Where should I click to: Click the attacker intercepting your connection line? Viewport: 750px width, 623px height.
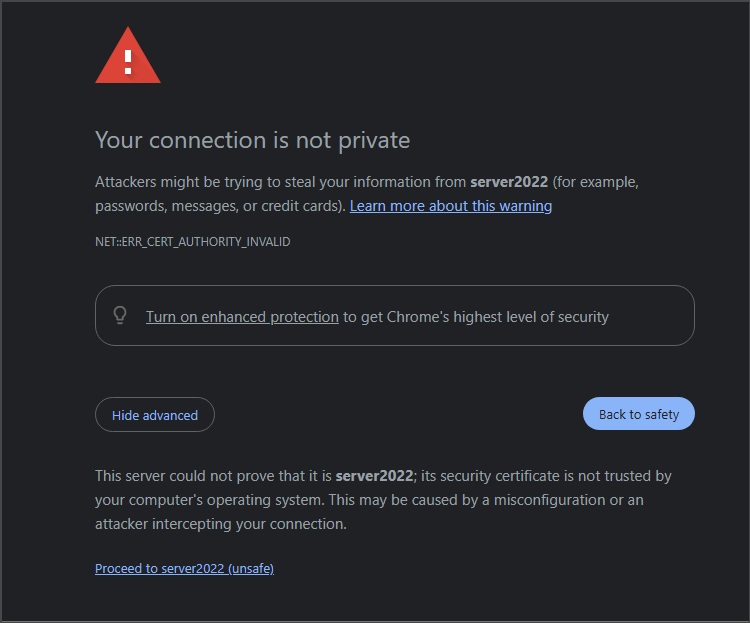(221, 524)
